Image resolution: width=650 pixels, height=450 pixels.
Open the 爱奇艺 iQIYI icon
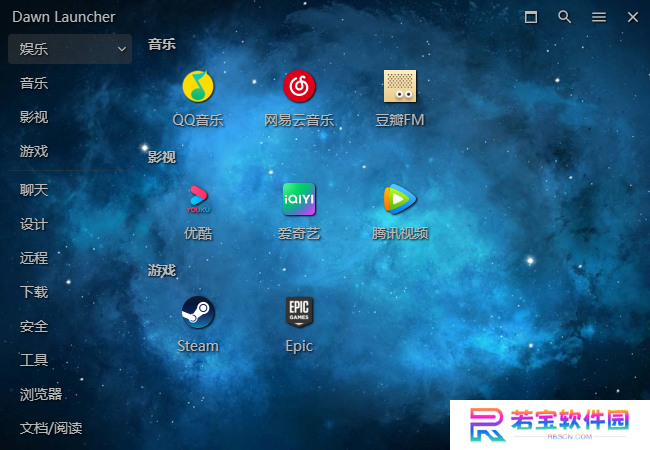(299, 199)
